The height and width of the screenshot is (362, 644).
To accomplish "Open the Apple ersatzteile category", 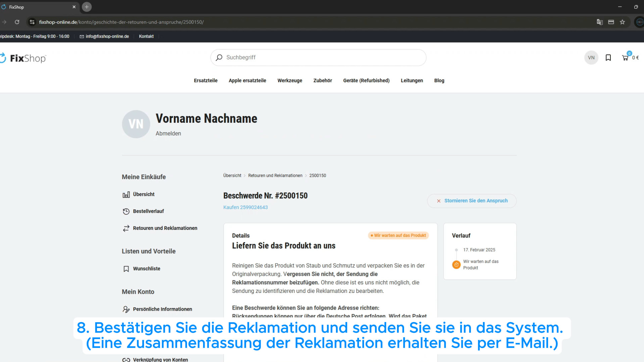I will point(247,81).
